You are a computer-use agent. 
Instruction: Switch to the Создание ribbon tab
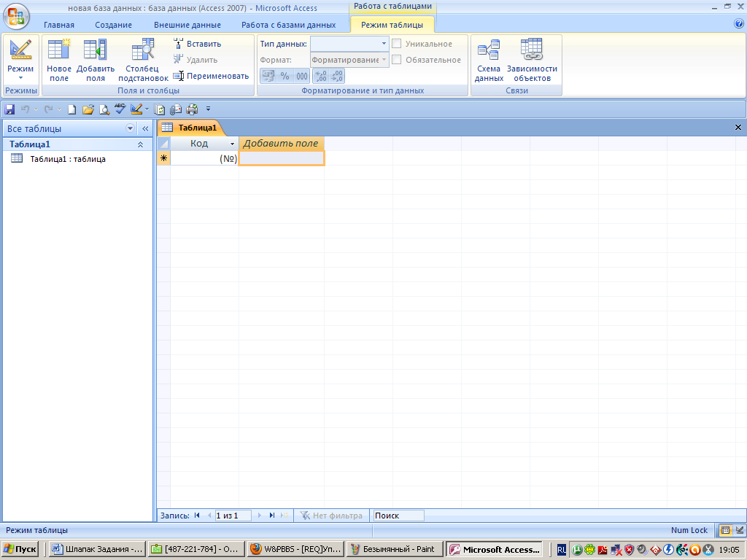click(113, 25)
